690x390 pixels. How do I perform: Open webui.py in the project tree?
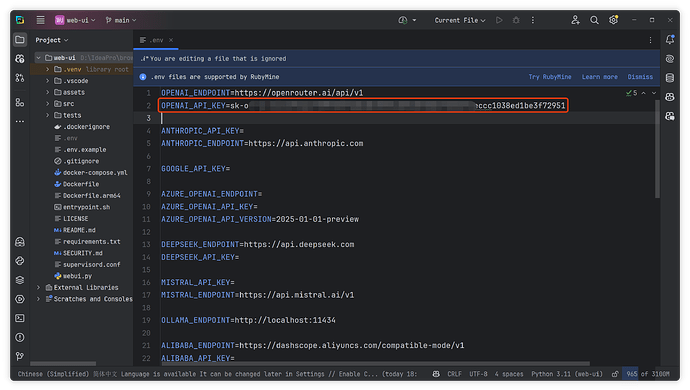(x=77, y=276)
